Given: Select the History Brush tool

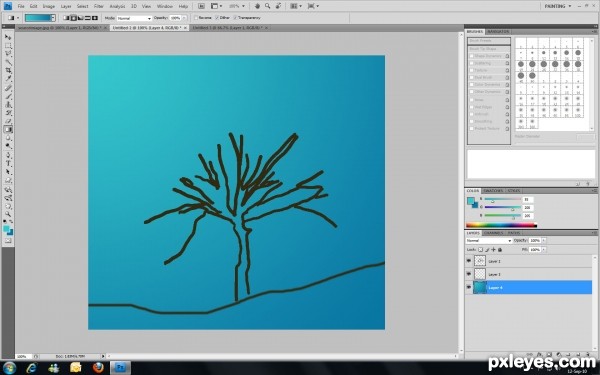Looking at the screenshot, I should (8, 113).
